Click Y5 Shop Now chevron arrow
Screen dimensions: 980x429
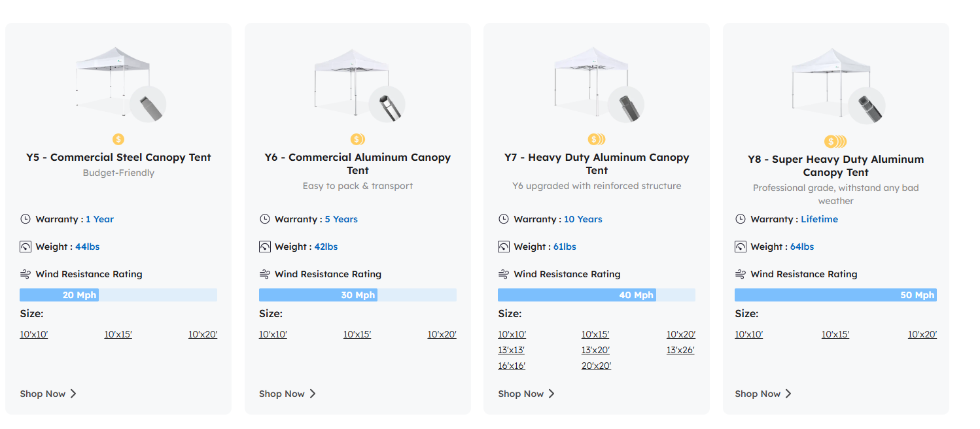tap(73, 394)
